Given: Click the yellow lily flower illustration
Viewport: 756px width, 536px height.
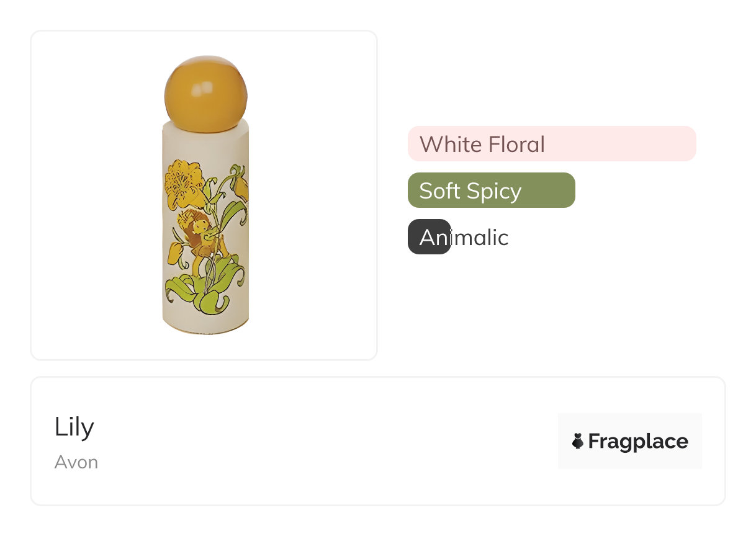Looking at the screenshot, I should pos(184,181).
